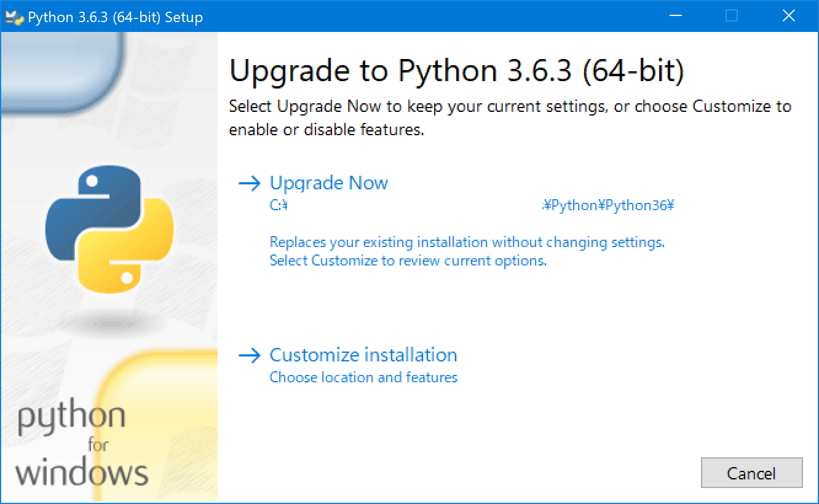Click the arrow icon beside Upgrade Now
This screenshot has height=504, width=819.
click(x=251, y=183)
